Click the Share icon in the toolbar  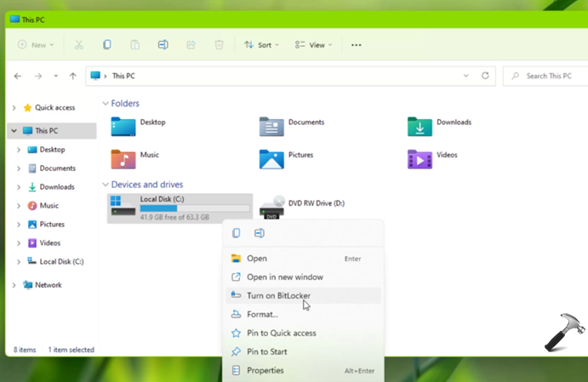click(x=191, y=45)
